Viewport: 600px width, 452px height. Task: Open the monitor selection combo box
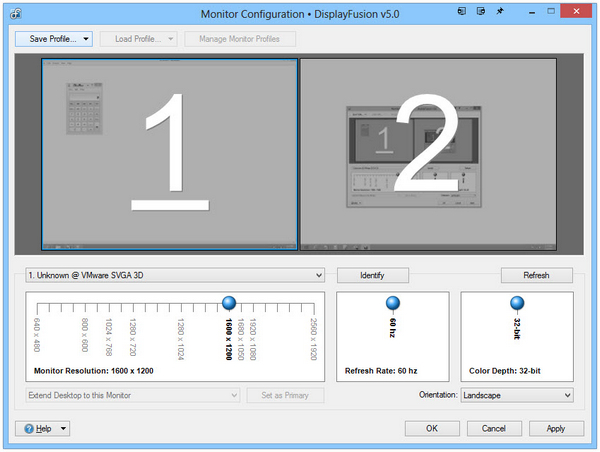pyautogui.click(x=175, y=275)
